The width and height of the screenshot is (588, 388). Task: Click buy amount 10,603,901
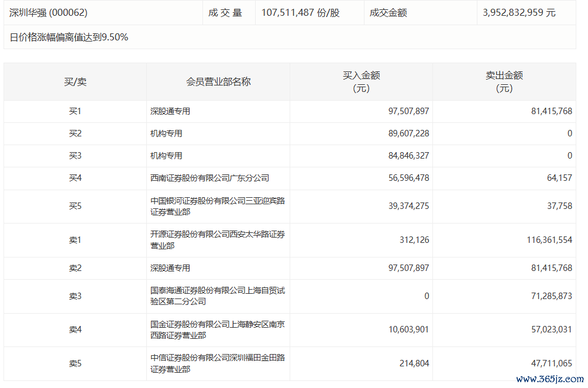click(409, 330)
